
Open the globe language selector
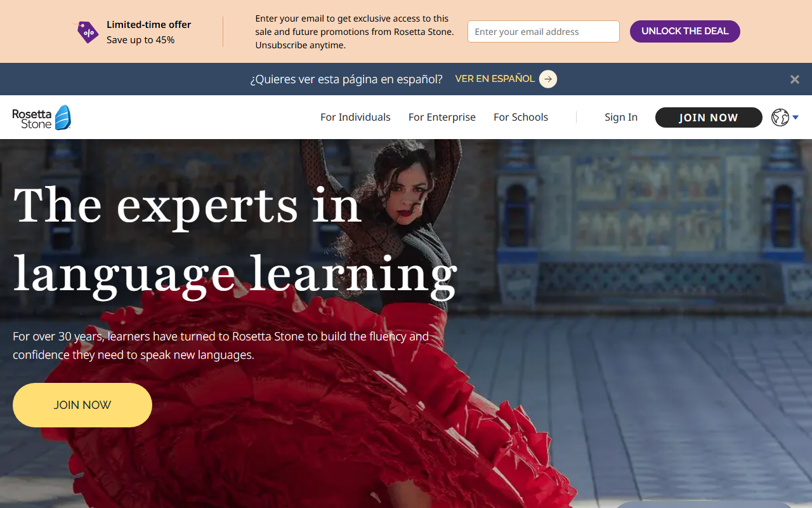[x=785, y=117]
